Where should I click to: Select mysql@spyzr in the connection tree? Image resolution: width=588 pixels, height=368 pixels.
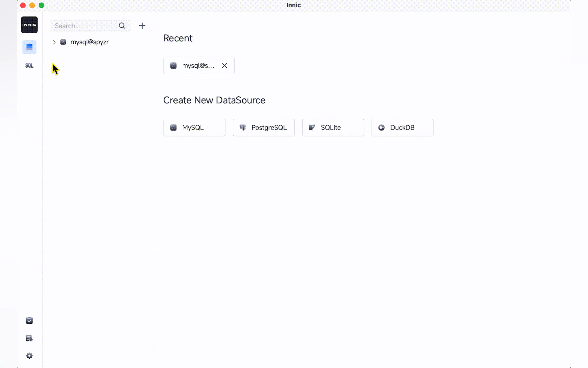coord(89,42)
